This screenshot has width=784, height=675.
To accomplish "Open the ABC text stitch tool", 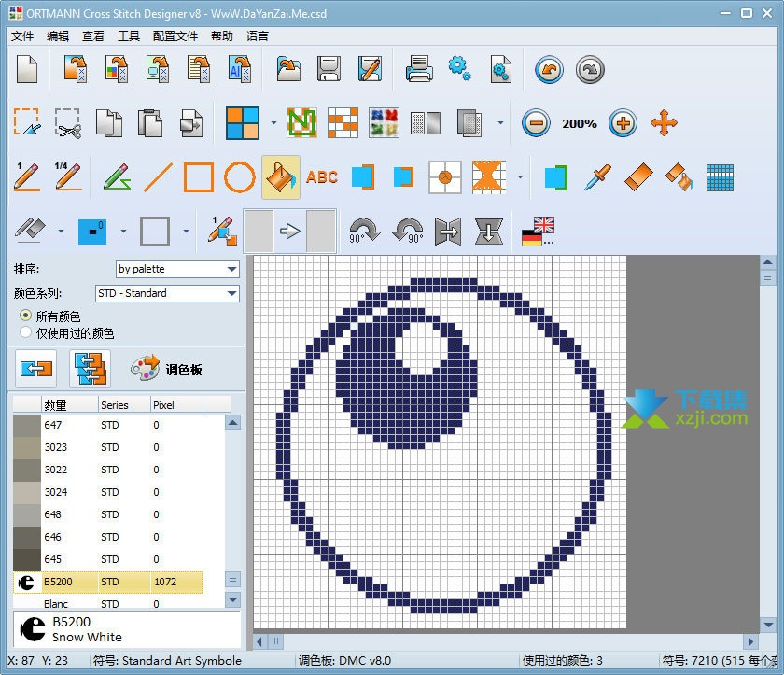I will [x=323, y=177].
